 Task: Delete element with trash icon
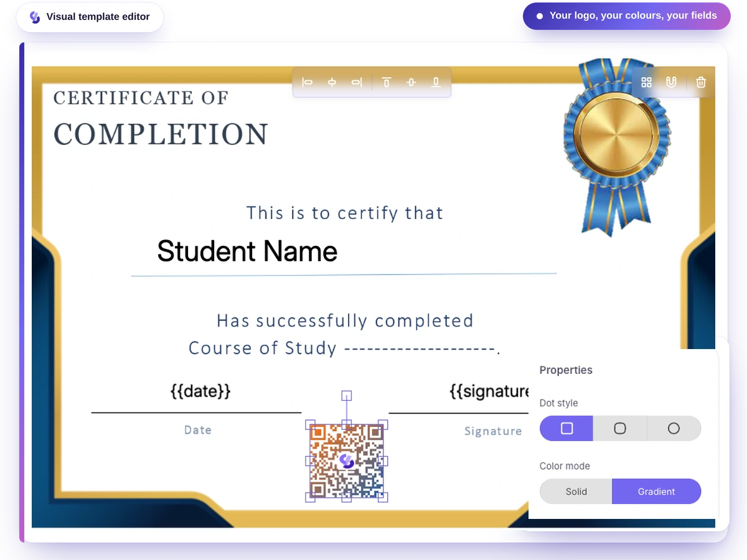pyautogui.click(x=701, y=82)
